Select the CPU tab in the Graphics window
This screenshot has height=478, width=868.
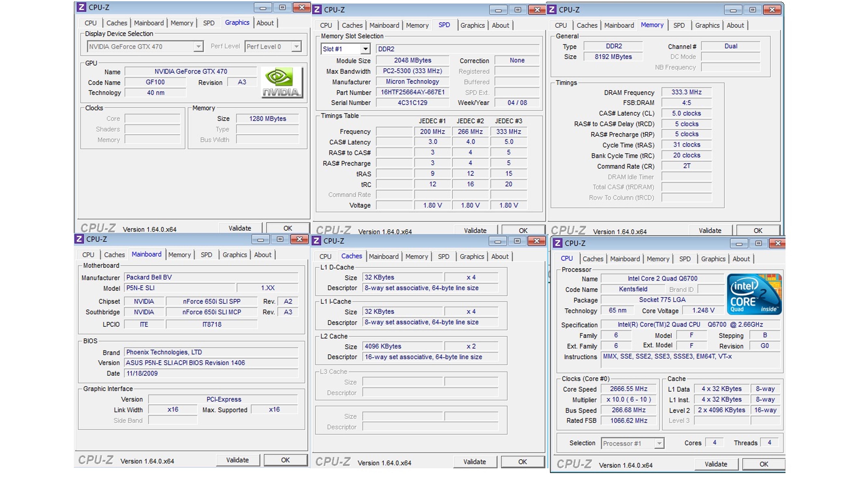pos(90,23)
